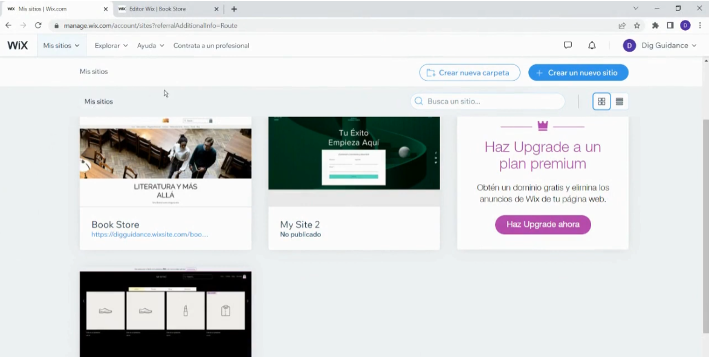Close the Editor Wix | Book Store tab
The height and width of the screenshot is (360, 710).
[216, 9]
